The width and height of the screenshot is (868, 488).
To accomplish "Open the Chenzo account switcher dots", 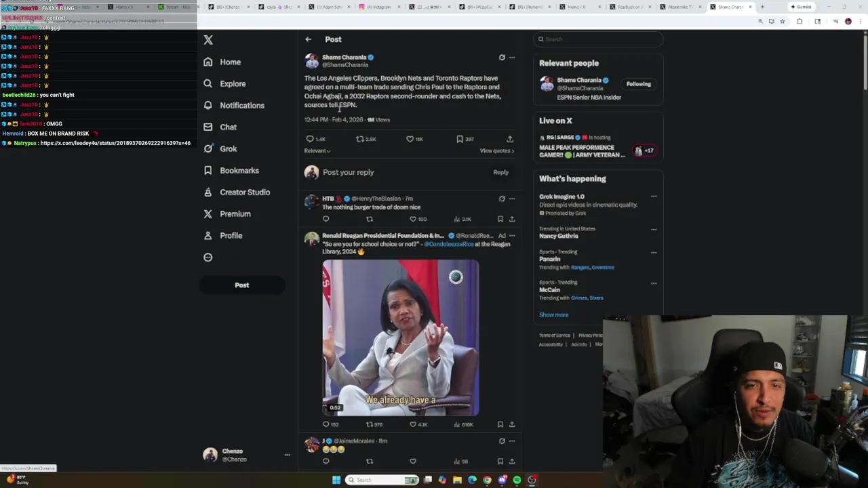I will (288, 455).
